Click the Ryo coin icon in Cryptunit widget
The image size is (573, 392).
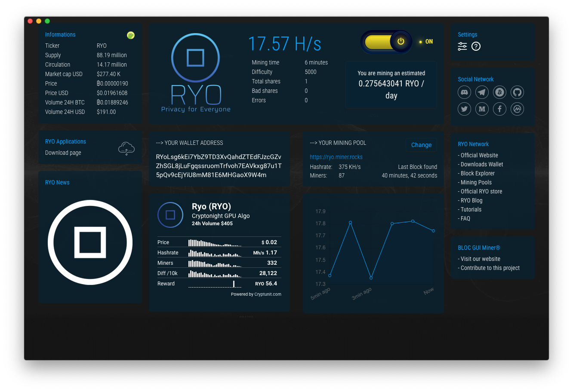tap(170, 215)
